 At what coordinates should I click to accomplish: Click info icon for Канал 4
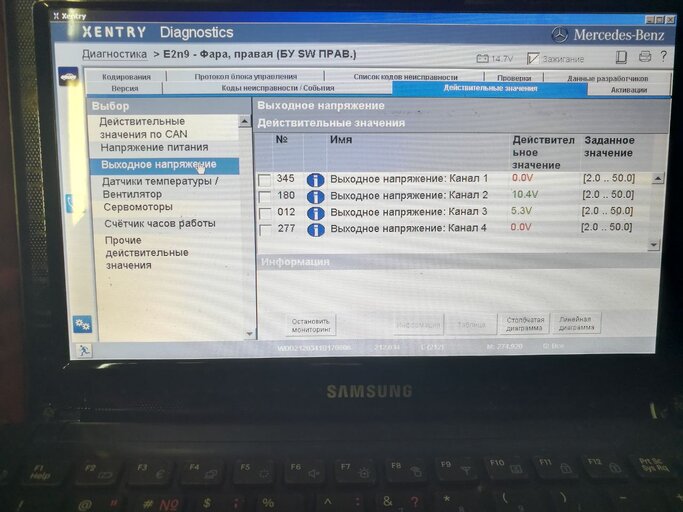tap(315, 230)
